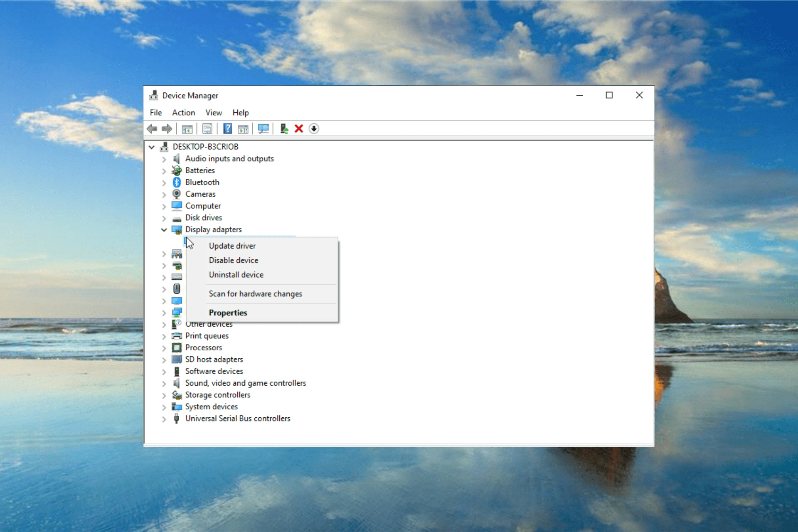
Task: Click the Print queues printer icon
Action: [177, 336]
